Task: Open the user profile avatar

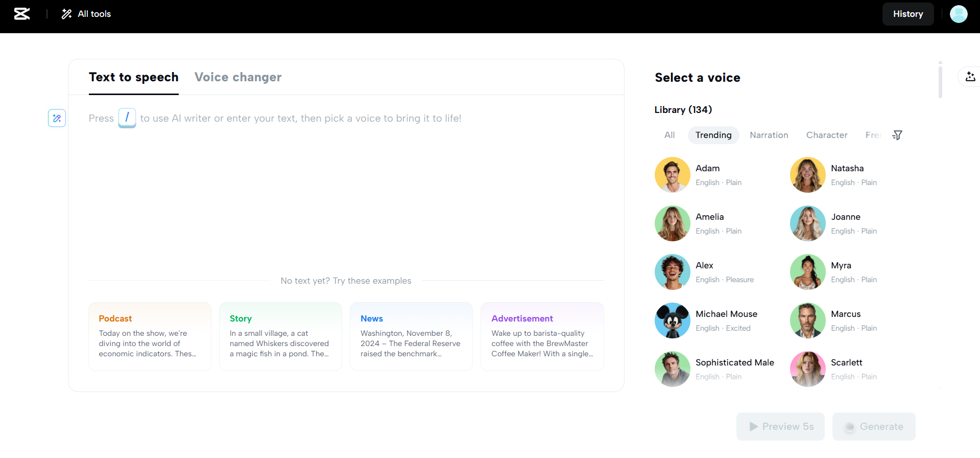Action: [x=958, y=14]
